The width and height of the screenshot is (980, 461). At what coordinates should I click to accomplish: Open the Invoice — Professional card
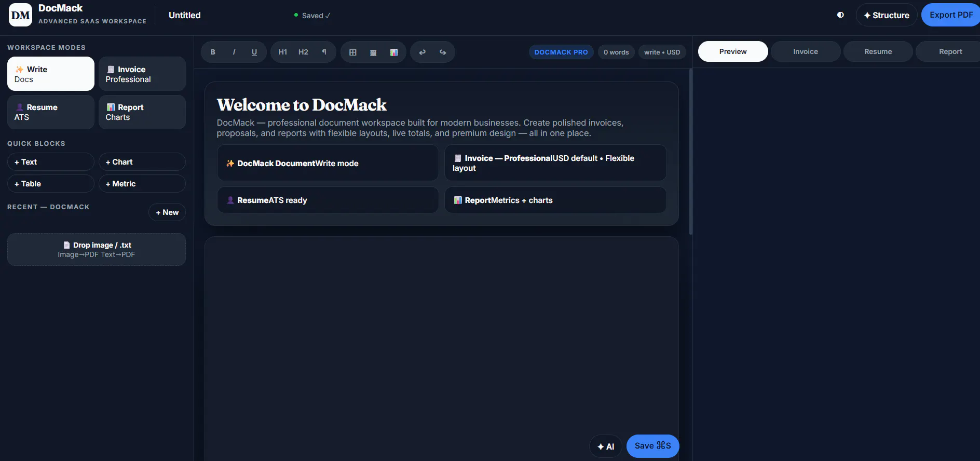[555, 163]
